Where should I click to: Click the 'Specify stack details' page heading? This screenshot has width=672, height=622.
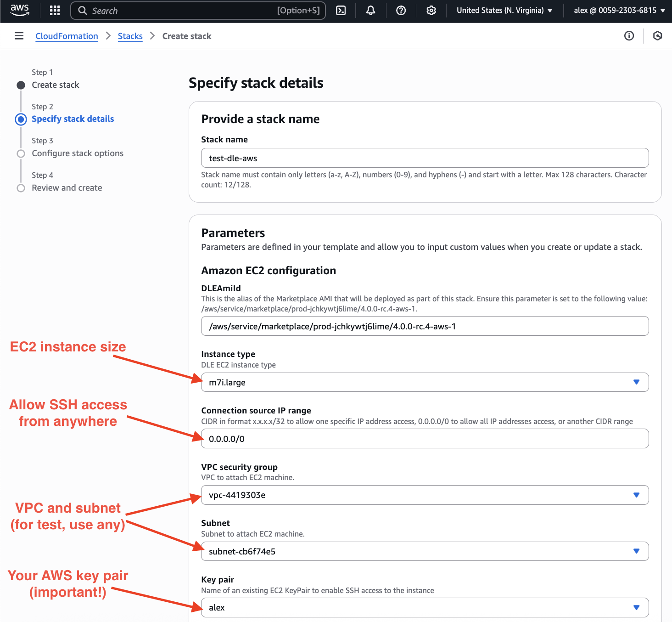pyautogui.click(x=256, y=83)
